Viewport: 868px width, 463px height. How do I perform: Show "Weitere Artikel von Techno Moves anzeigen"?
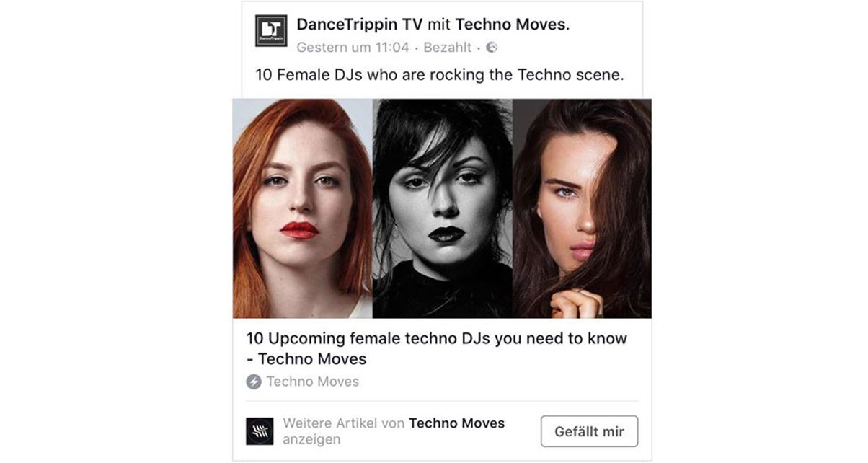(x=394, y=431)
